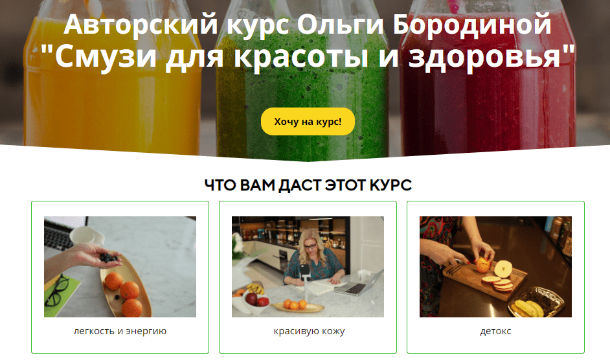The width and height of the screenshot is (610, 364).
Task: Open the blonde woman at laptop photo
Action: click(x=308, y=267)
